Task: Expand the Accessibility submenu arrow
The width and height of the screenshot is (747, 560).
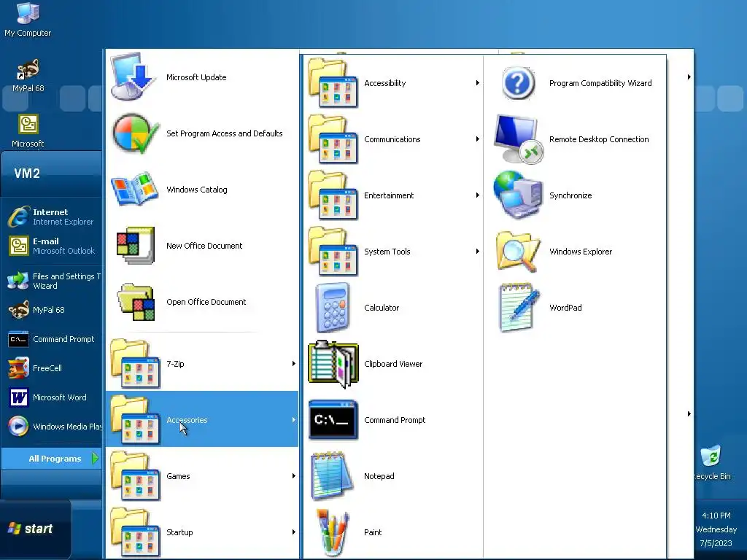Action: [x=477, y=83]
